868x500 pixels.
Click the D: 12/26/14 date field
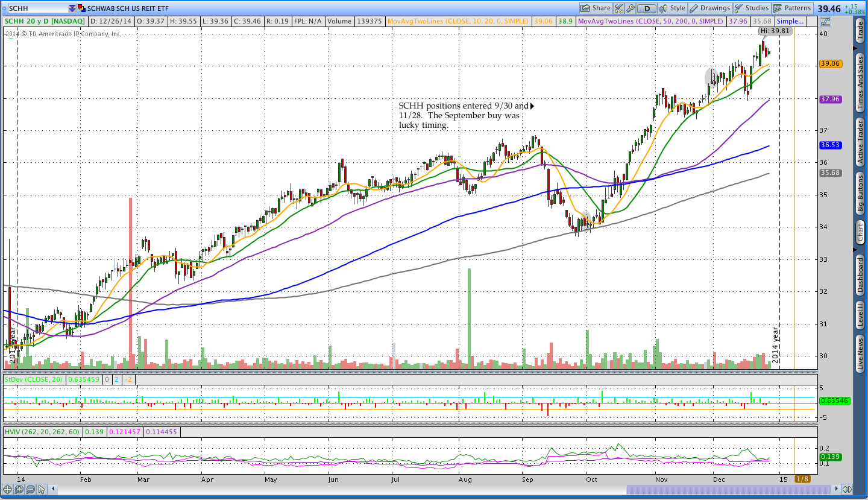(x=110, y=21)
